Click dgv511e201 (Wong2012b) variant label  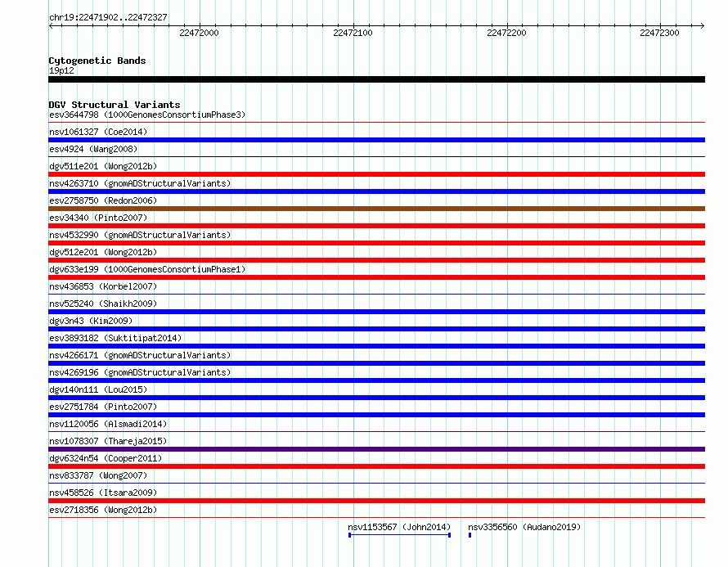(x=103, y=166)
